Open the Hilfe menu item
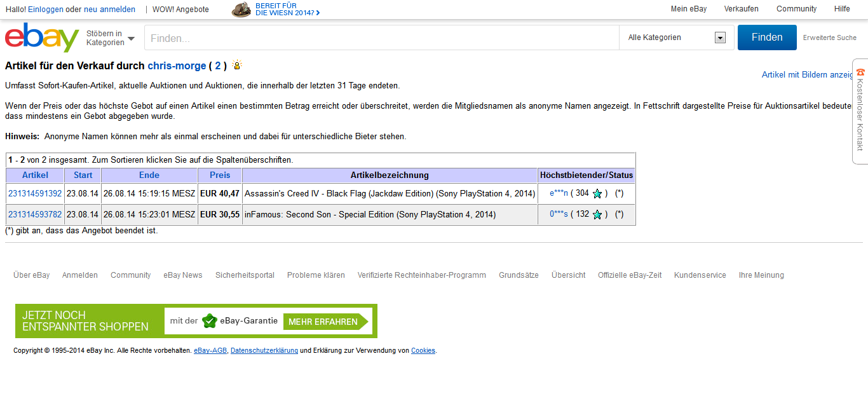The width and height of the screenshot is (868, 403). point(842,9)
